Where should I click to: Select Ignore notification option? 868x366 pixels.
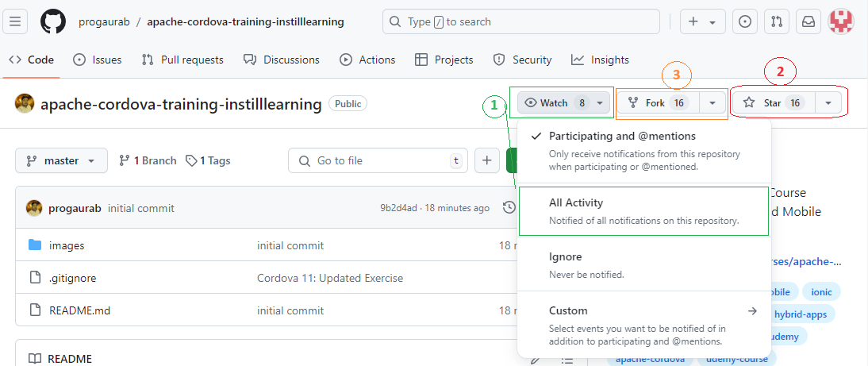[565, 257]
